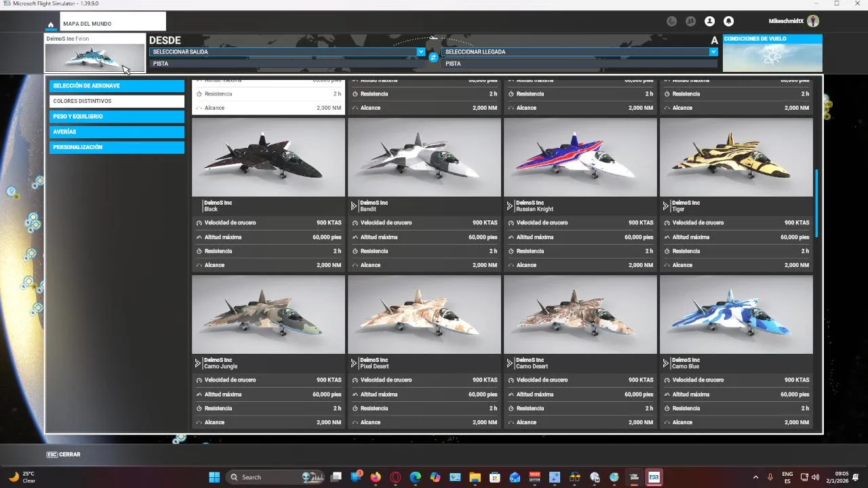Click the arrow icon beside the Pixel Desert name
868x488 pixels.
point(354,363)
